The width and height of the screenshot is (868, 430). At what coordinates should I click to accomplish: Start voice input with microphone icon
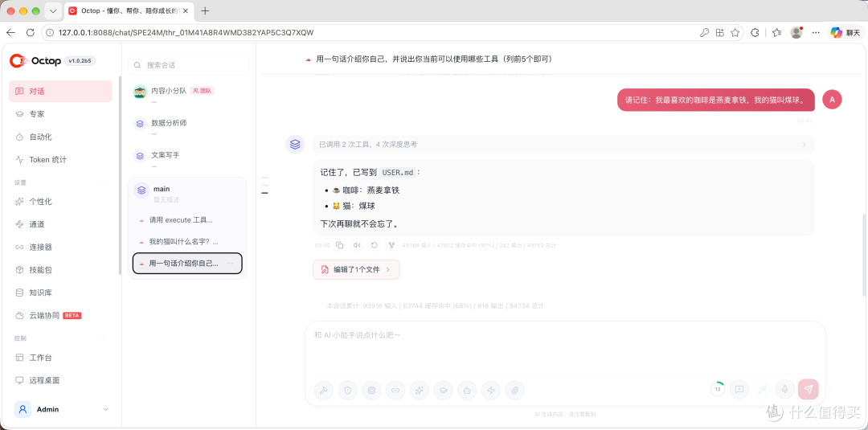click(784, 389)
